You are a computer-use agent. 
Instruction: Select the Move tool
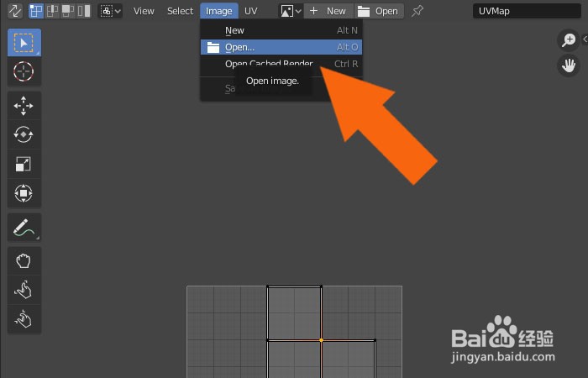(24, 106)
